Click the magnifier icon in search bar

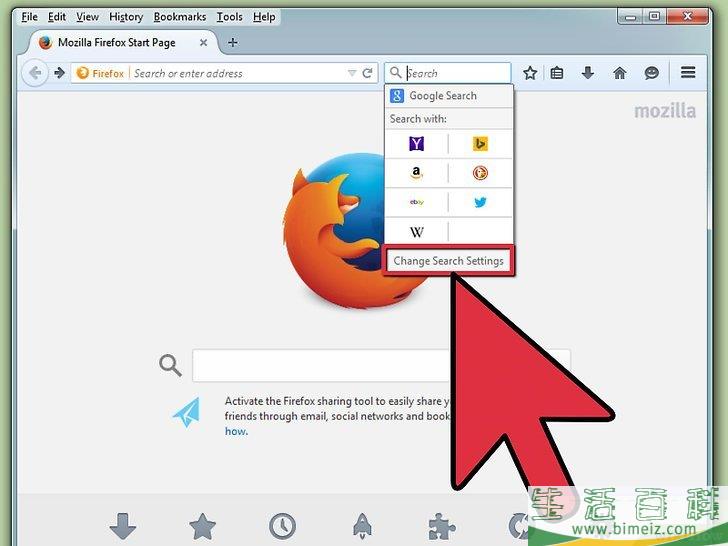395,73
